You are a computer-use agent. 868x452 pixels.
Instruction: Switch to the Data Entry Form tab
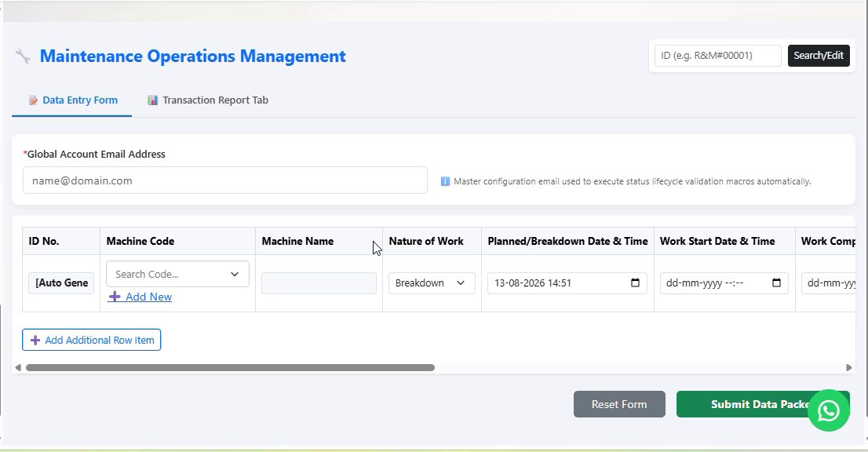72,100
